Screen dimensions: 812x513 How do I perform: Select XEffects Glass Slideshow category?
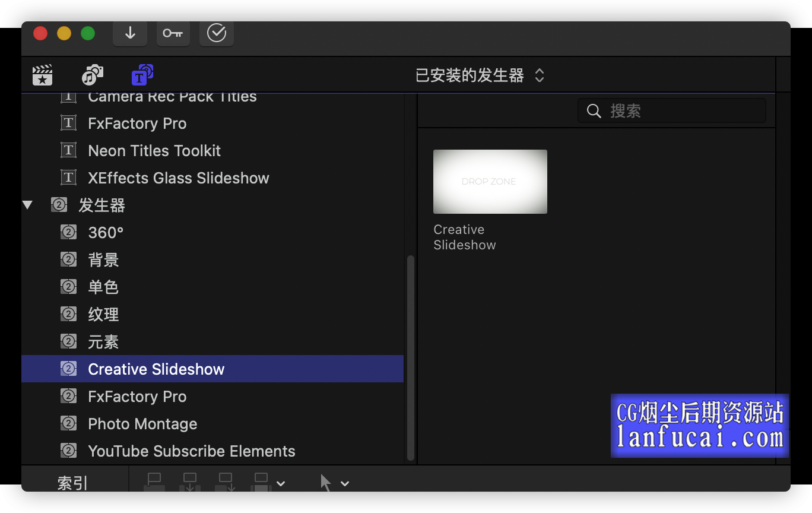coord(212,178)
